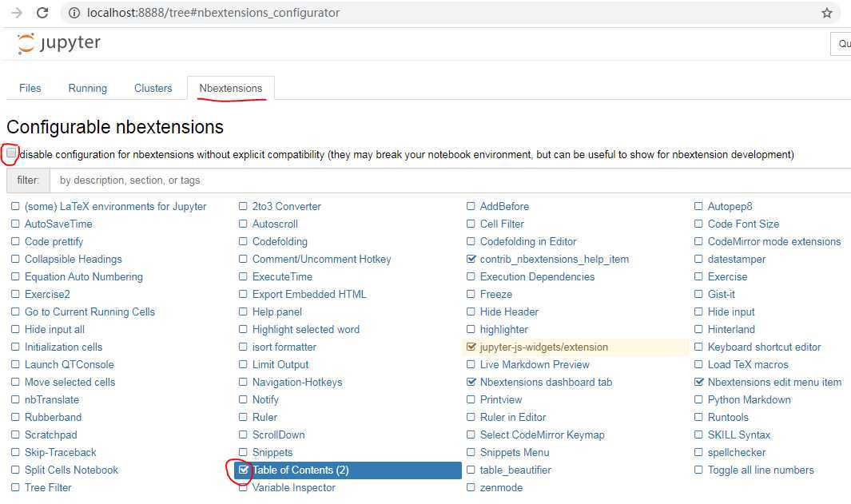Enable the Autopep8 checkbox

point(698,206)
